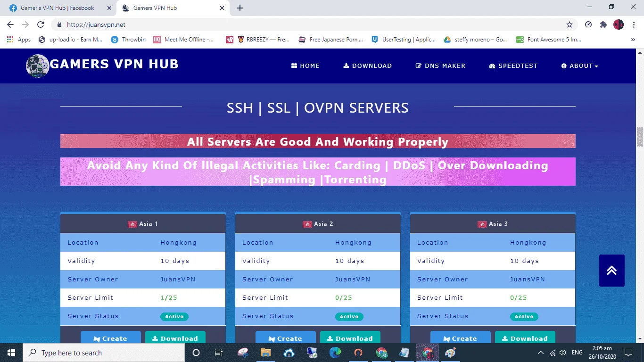Open a new browser tab
Screen dimensions: 644x362
240,8
